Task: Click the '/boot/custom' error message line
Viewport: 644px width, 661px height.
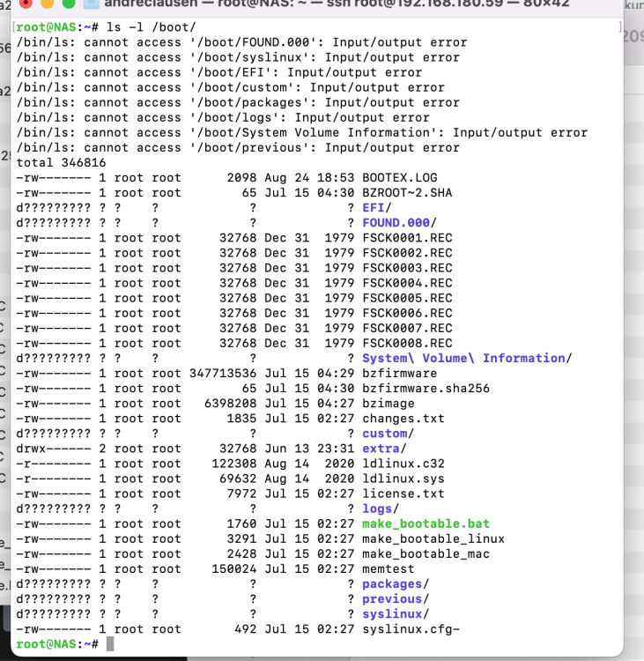Action: point(230,87)
